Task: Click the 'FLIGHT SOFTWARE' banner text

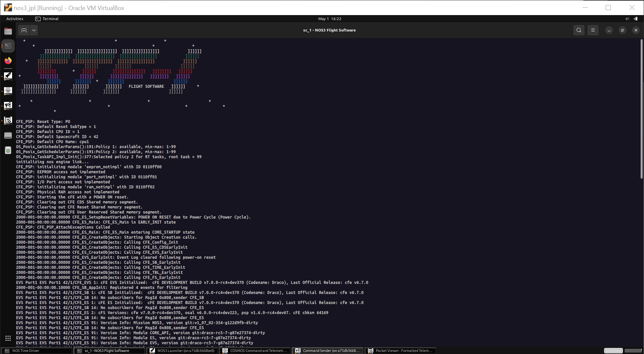Action: point(146,86)
